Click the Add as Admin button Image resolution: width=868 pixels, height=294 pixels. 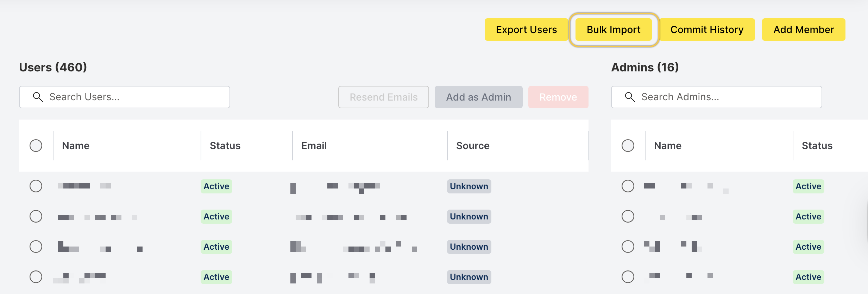[x=478, y=97]
